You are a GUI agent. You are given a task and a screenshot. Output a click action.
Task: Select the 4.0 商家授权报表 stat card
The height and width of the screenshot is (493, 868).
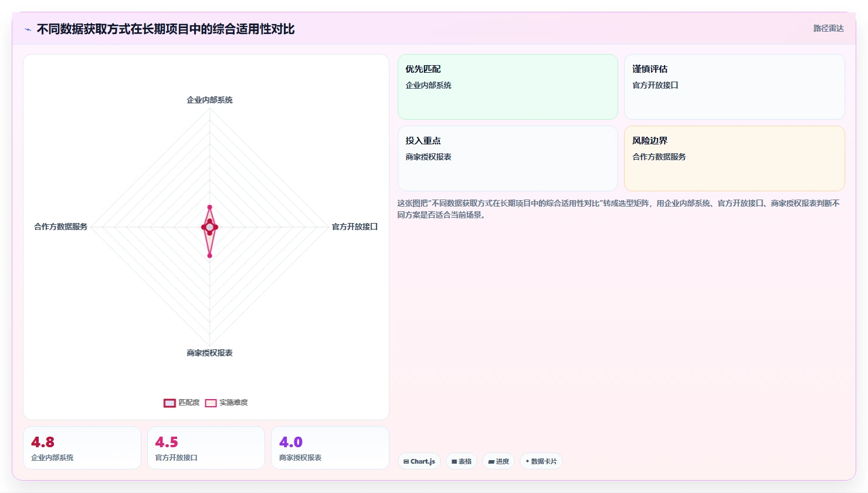point(330,448)
